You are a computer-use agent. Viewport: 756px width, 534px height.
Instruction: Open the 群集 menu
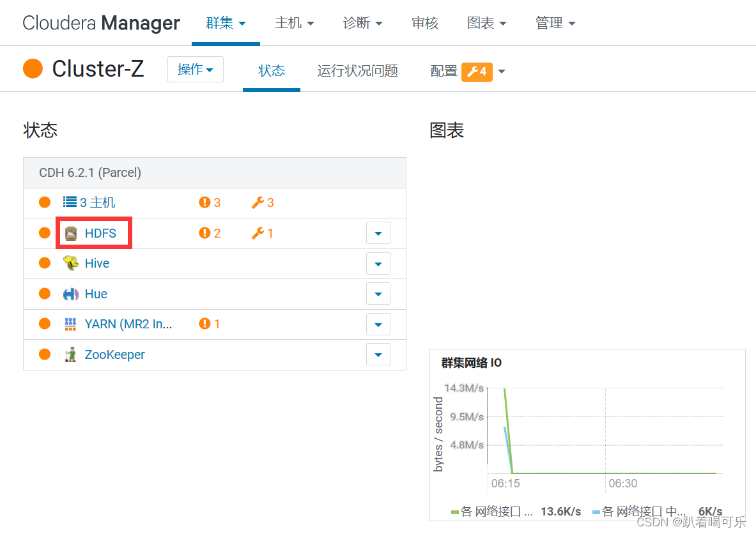tap(226, 22)
